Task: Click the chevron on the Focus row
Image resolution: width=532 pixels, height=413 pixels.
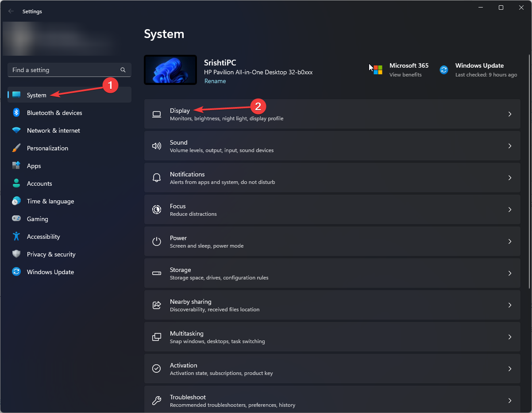Action: (x=510, y=210)
